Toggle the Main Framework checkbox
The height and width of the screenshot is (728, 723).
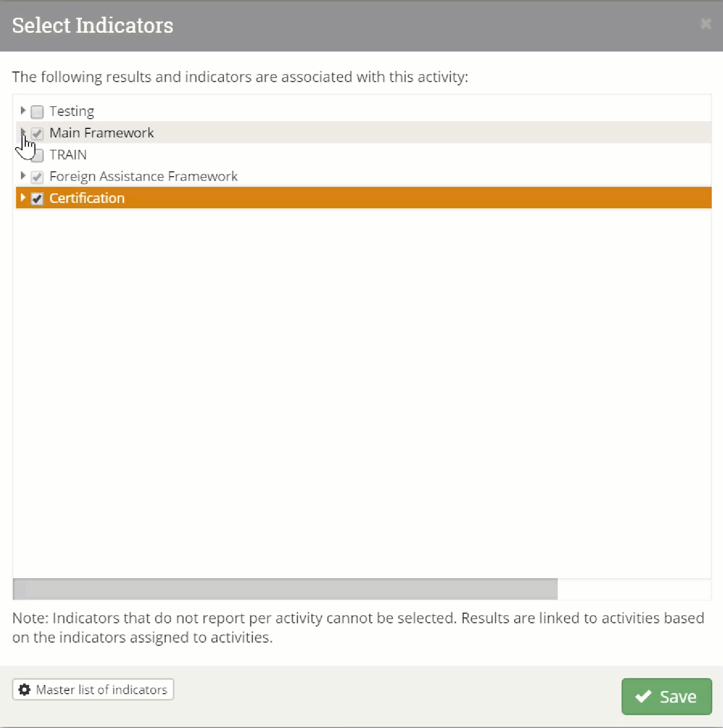pos(37,133)
